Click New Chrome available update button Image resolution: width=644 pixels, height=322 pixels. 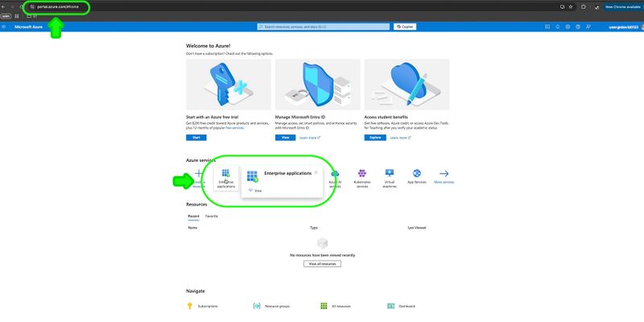tap(623, 7)
